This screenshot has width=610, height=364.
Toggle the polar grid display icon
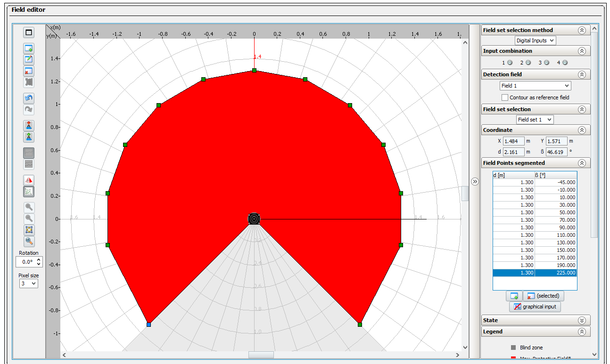pos(29,192)
